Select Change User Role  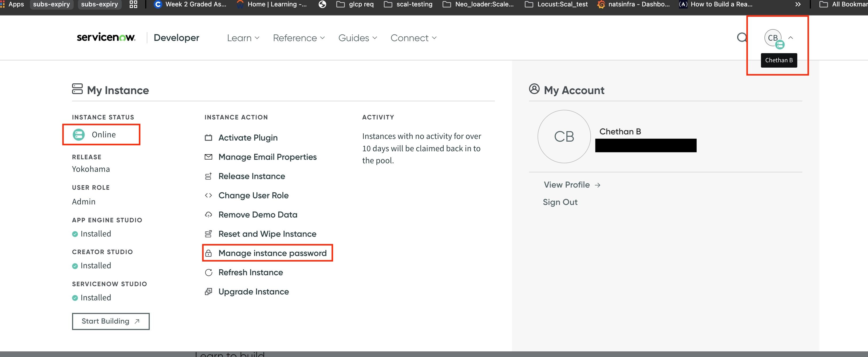point(253,195)
